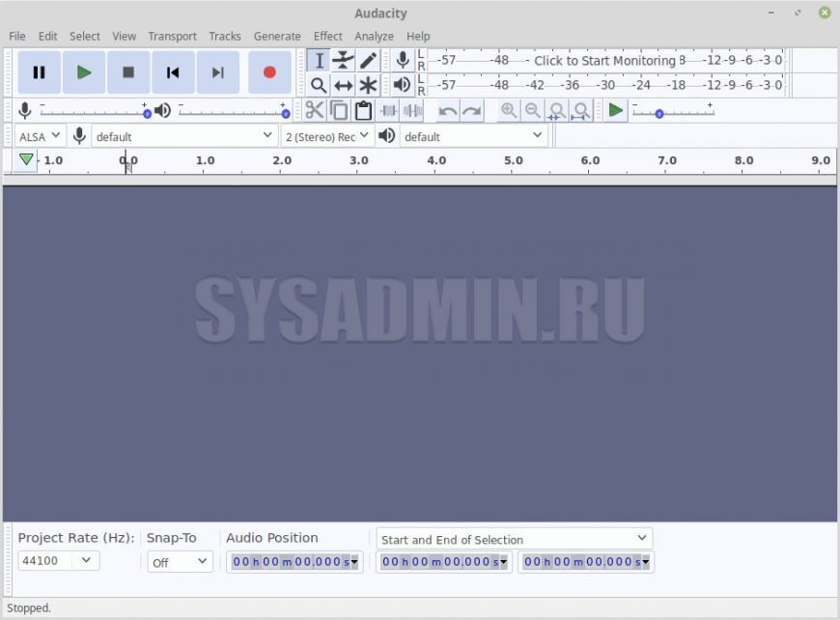Toggle the Pause button
This screenshot has height=620, width=840.
coord(39,72)
